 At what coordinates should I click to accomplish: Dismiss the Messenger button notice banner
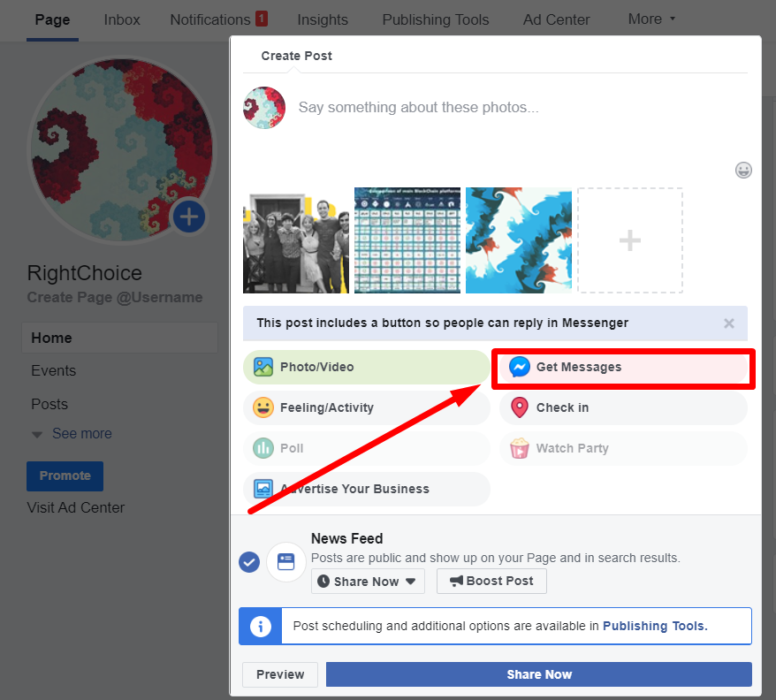click(729, 323)
